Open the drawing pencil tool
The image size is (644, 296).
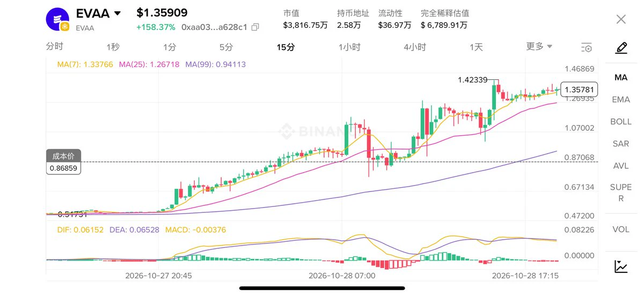coord(621,48)
